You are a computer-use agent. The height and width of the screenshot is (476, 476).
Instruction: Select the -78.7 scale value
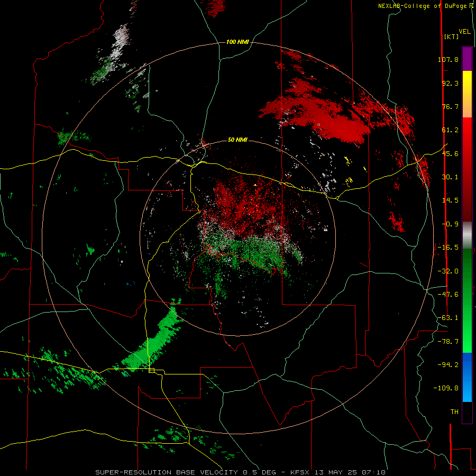coord(448,342)
